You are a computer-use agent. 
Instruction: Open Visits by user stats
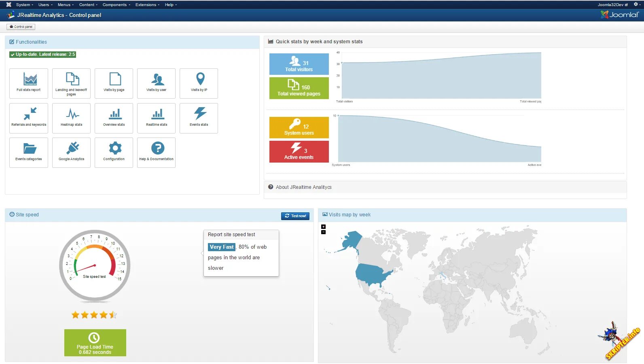[x=156, y=83]
